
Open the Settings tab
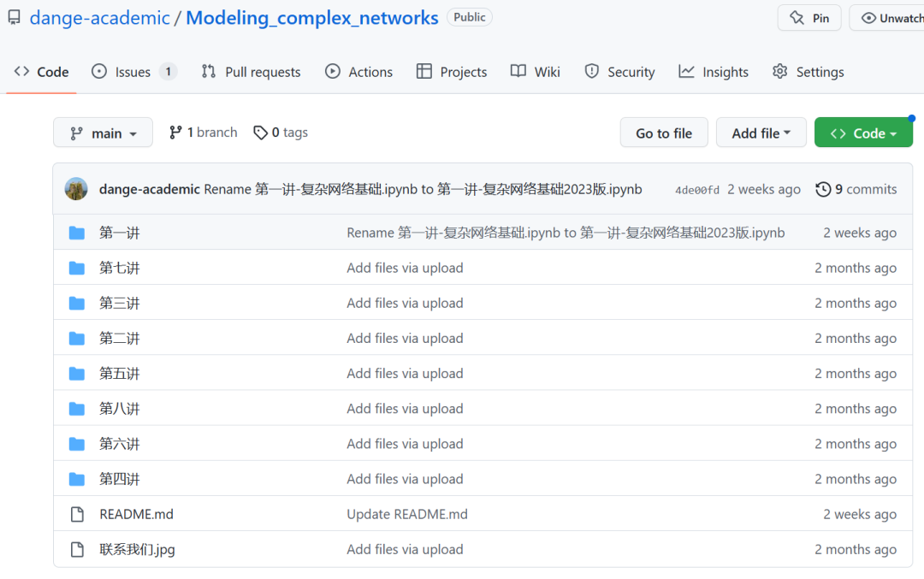point(808,72)
